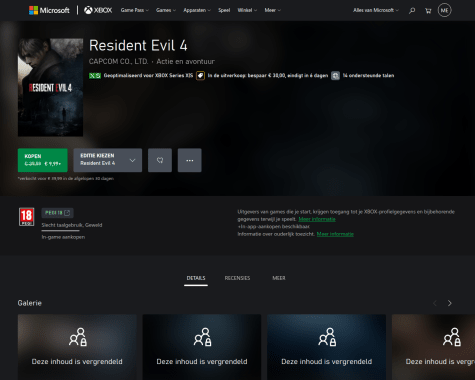Open the Microsoft logo home link
This screenshot has width=475, height=380.
tap(49, 10)
